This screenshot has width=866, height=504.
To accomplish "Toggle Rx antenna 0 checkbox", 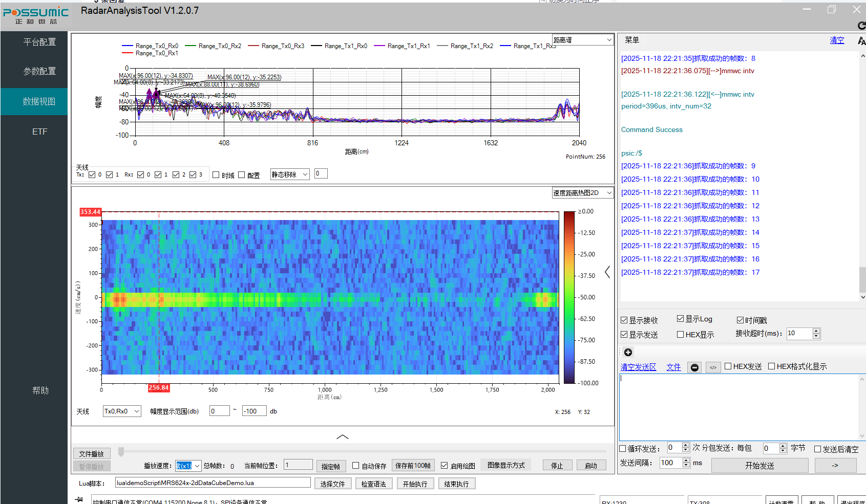I will [140, 174].
